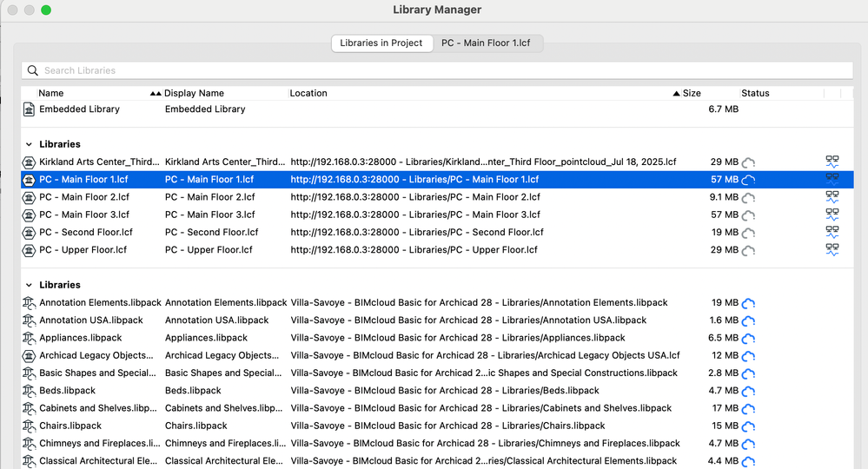This screenshot has height=469, width=868.
Task: Click the 6.7 MB size of Embedded Library
Action: pos(723,109)
